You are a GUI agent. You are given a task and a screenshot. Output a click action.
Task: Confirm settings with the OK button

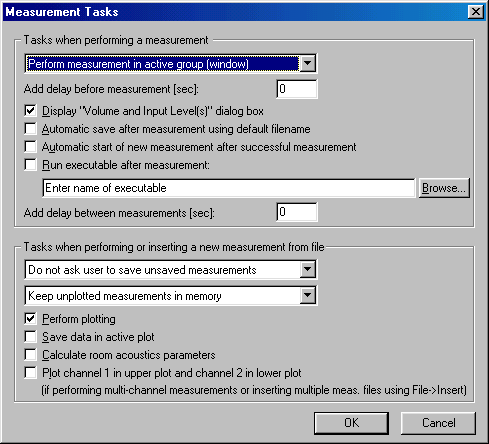click(351, 423)
